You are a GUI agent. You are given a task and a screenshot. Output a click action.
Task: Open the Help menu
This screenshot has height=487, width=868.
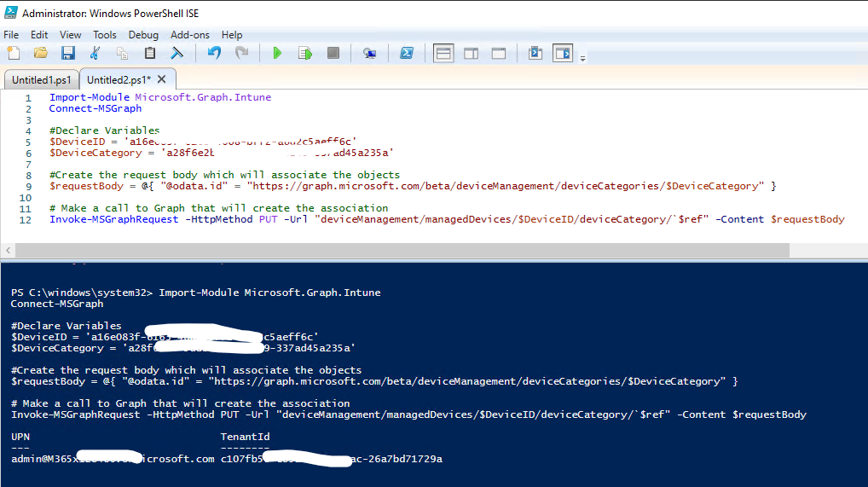click(232, 35)
